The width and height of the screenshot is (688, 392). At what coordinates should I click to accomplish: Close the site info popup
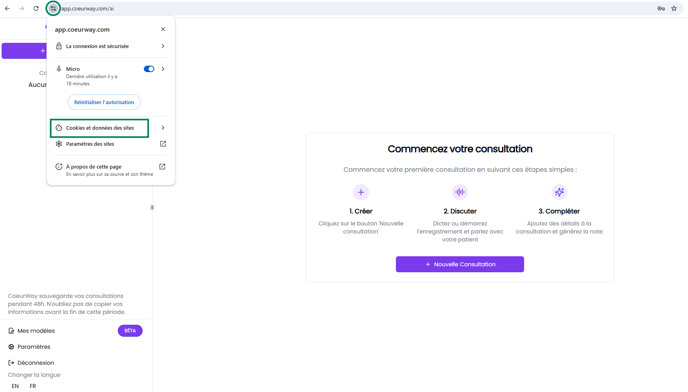[x=163, y=29]
